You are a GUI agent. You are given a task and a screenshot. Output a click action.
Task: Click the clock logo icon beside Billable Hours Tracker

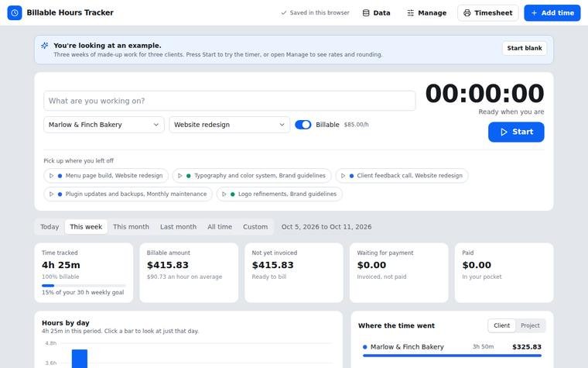click(15, 12)
